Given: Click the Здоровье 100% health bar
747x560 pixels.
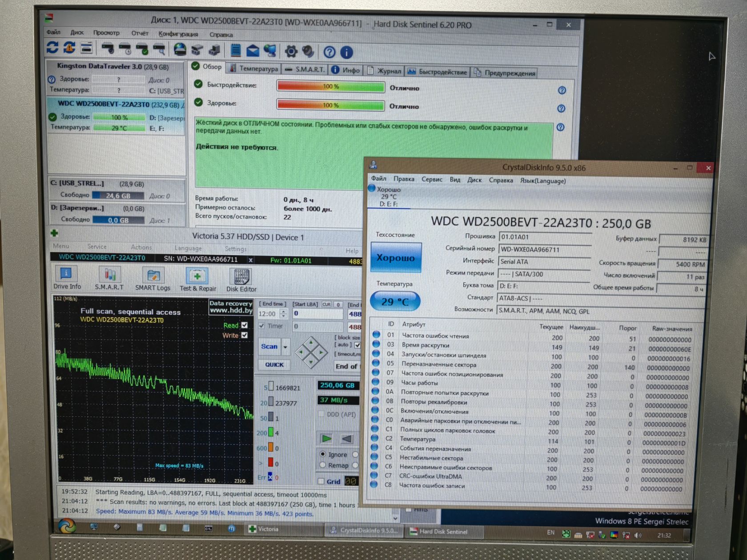Looking at the screenshot, I should pos(330,105).
